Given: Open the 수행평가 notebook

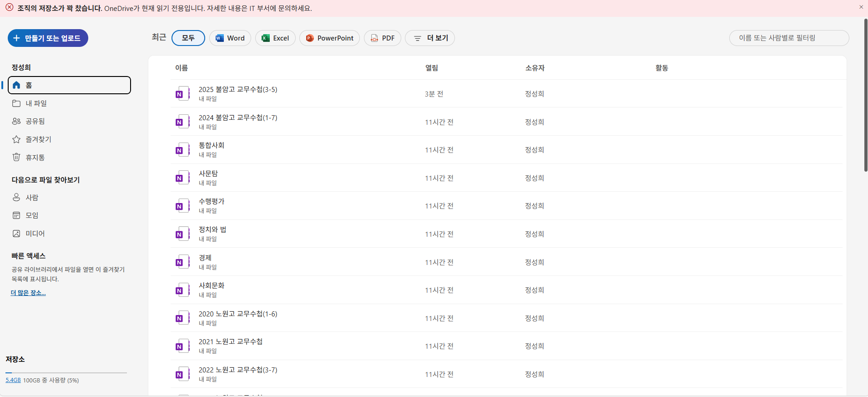Looking at the screenshot, I should (212, 201).
